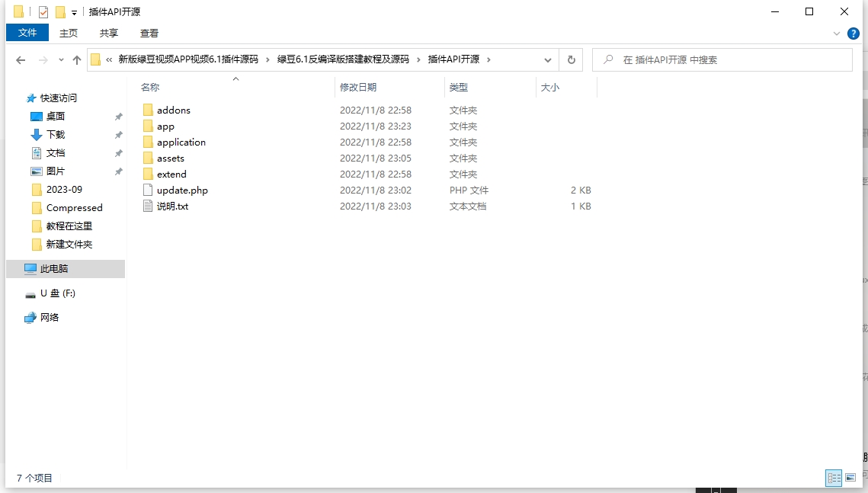
Task: Click the Properties icon in quick access toolbar
Action: click(x=43, y=12)
